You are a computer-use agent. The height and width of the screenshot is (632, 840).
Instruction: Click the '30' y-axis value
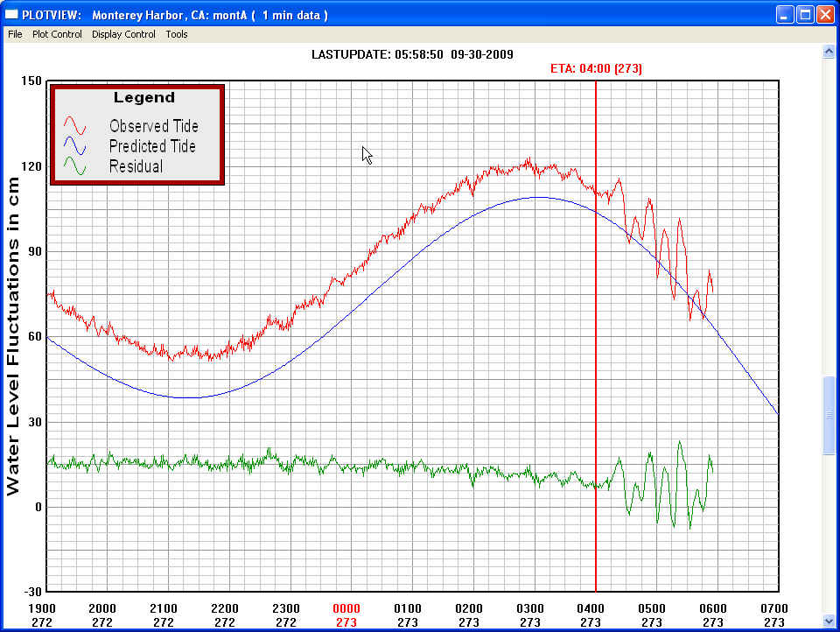pyautogui.click(x=34, y=422)
